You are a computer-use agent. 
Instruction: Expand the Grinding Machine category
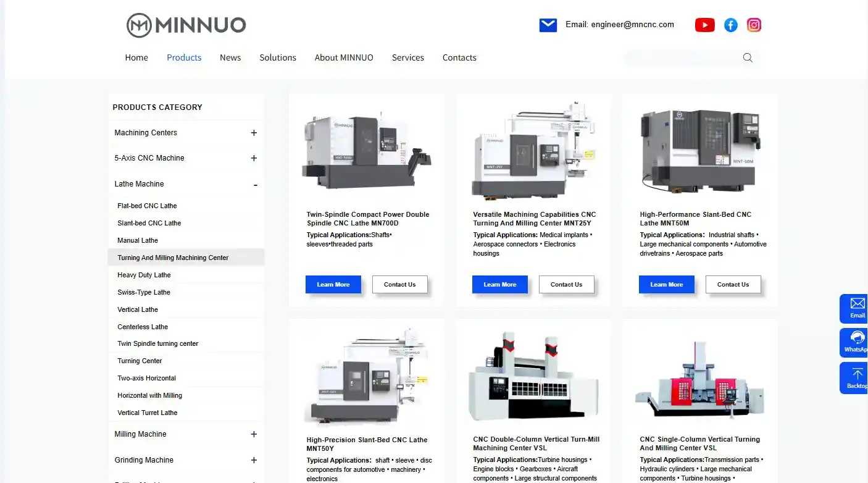[x=254, y=460]
